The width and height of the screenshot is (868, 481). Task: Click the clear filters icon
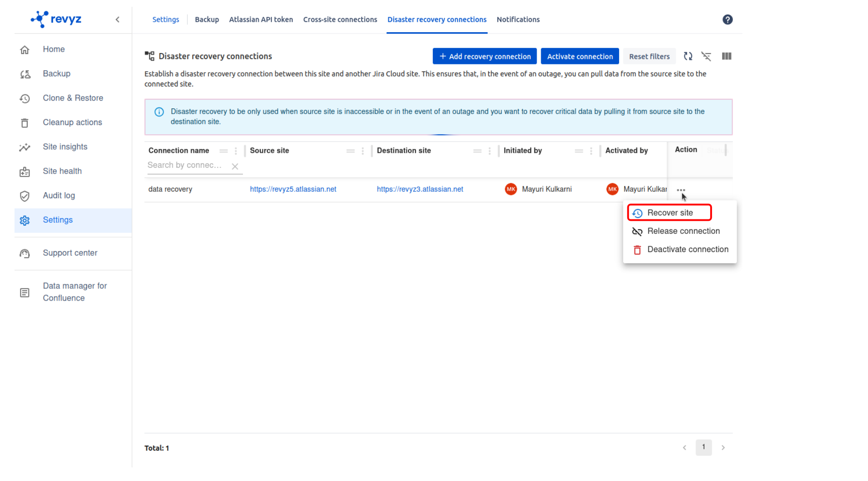point(706,56)
